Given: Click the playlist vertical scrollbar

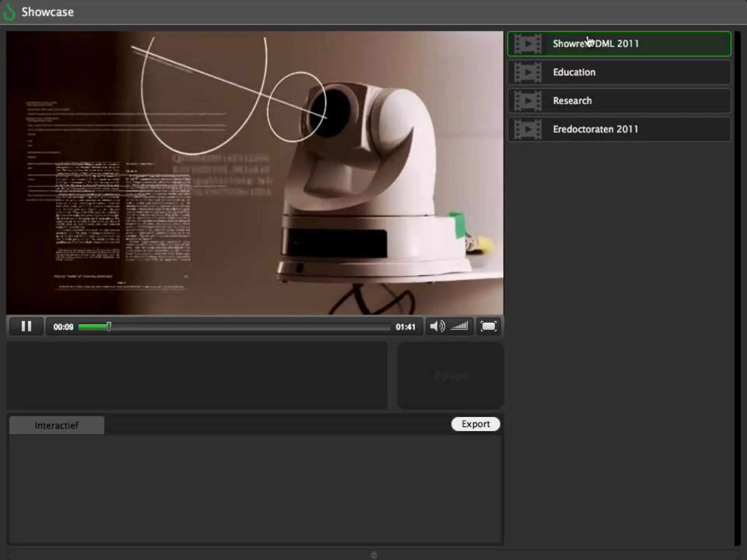Looking at the screenshot, I should (x=737, y=288).
